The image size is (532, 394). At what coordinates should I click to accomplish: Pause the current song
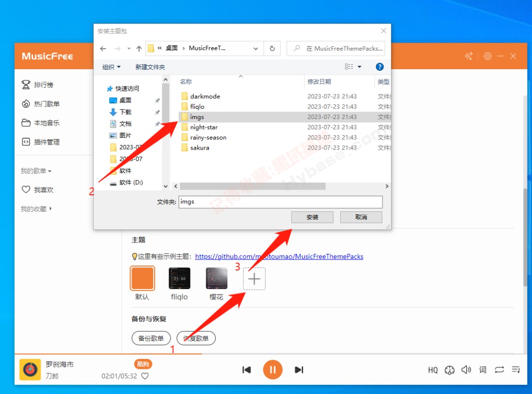(273, 369)
